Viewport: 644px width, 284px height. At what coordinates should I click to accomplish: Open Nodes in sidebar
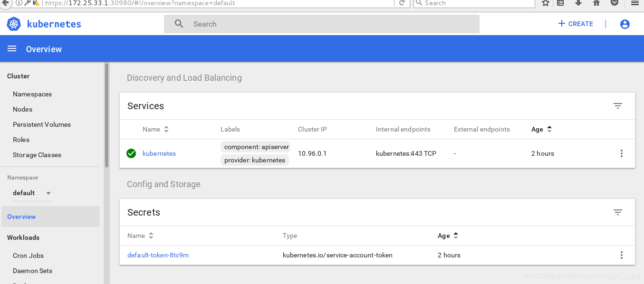22,109
